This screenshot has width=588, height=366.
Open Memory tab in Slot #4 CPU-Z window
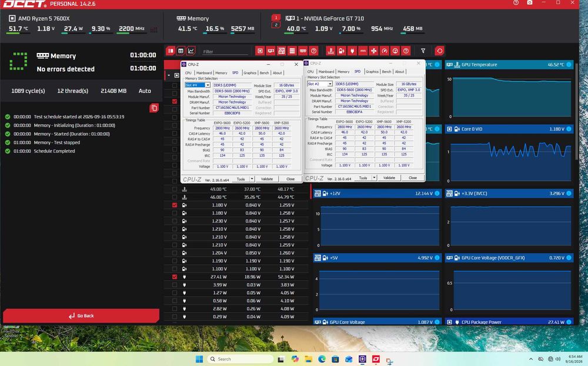tap(221, 73)
